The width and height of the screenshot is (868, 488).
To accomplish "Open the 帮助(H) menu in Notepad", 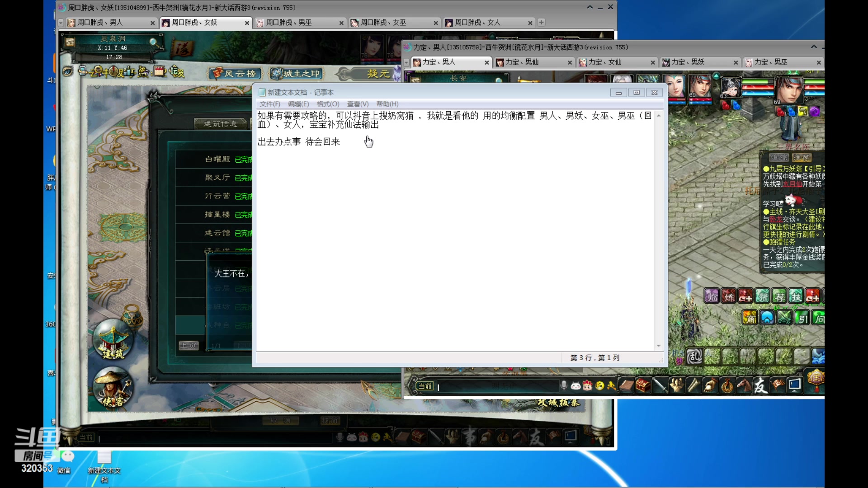I will 387,104.
